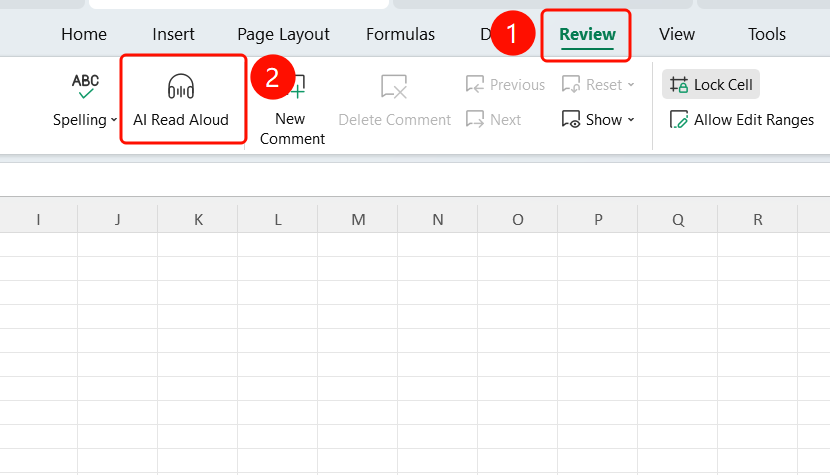The width and height of the screenshot is (830, 475).
Task: Select column I header
Action: [x=38, y=219]
